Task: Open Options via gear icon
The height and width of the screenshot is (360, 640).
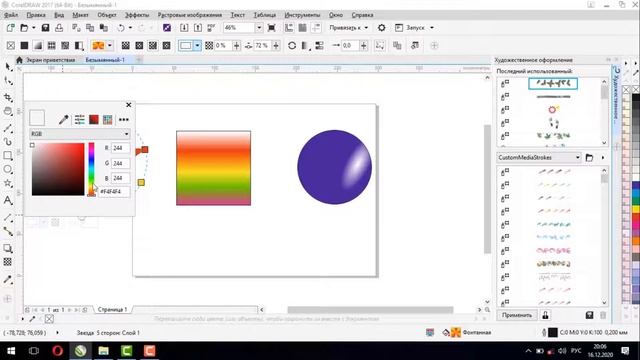Action: pyautogui.click(x=382, y=28)
